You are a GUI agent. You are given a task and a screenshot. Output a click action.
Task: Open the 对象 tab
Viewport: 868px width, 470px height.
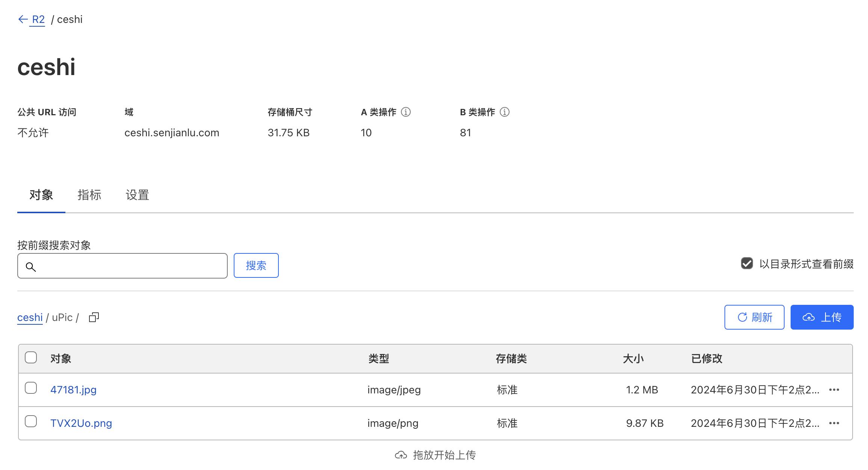[41, 195]
